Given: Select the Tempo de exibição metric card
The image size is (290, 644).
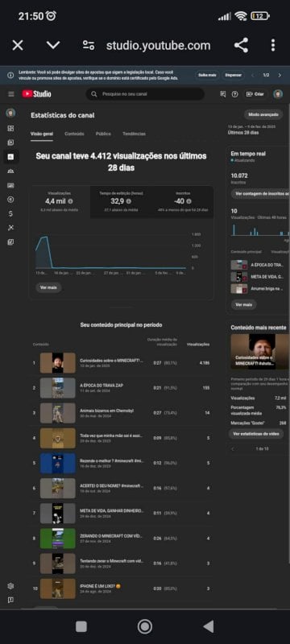Looking at the screenshot, I should 121,202.
